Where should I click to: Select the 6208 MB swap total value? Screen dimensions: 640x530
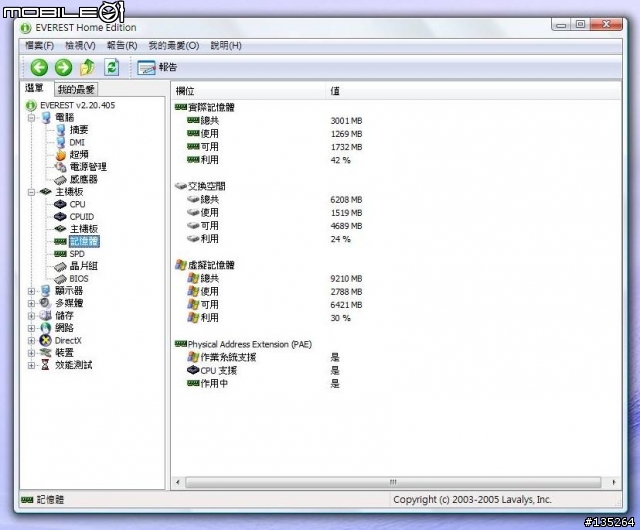pos(346,200)
